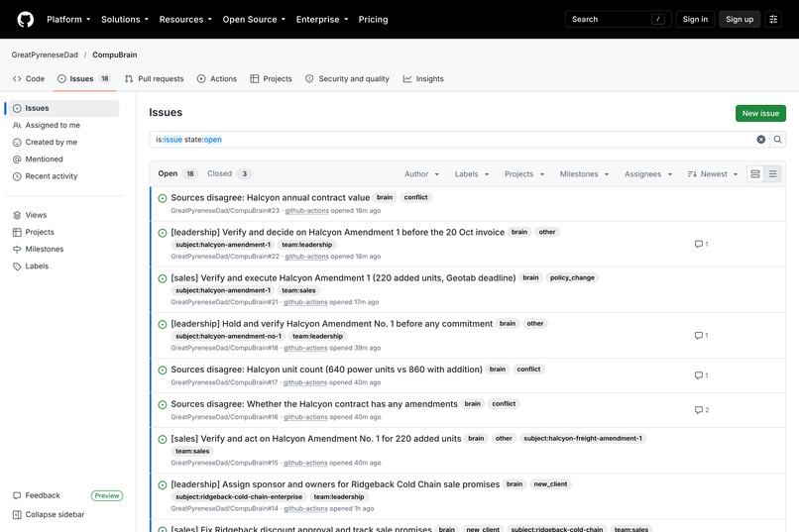Viewport: 799px width, 532px height.
Task: Open the Open Source header menu
Action: click(x=254, y=20)
